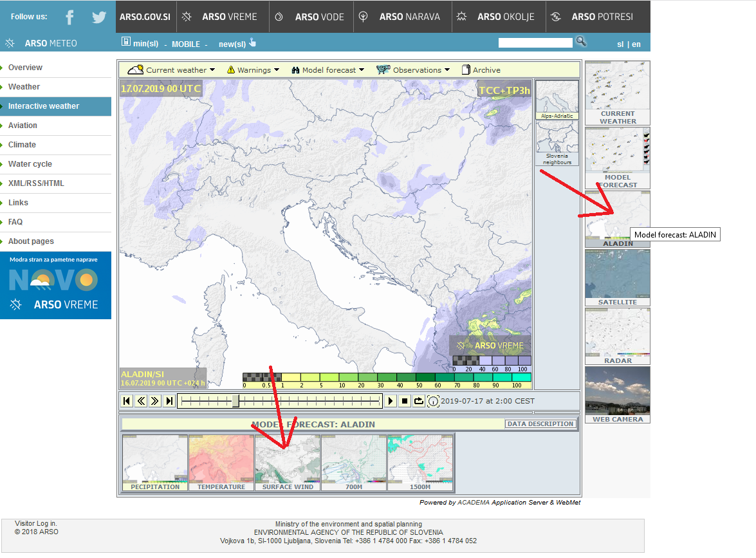
Task: Open ARSO VODE in top navigation bar
Action: click(311, 17)
